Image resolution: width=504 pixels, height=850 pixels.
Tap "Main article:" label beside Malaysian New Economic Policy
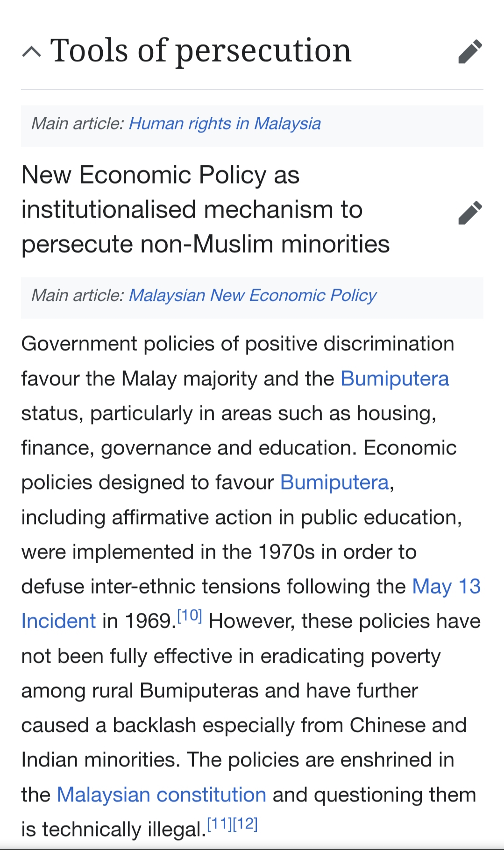coord(77,296)
